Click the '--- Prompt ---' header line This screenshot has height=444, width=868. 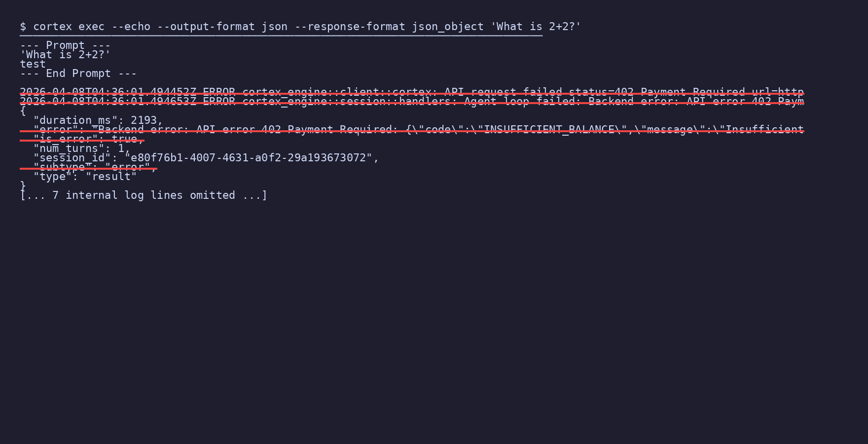click(x=65, y=45)
